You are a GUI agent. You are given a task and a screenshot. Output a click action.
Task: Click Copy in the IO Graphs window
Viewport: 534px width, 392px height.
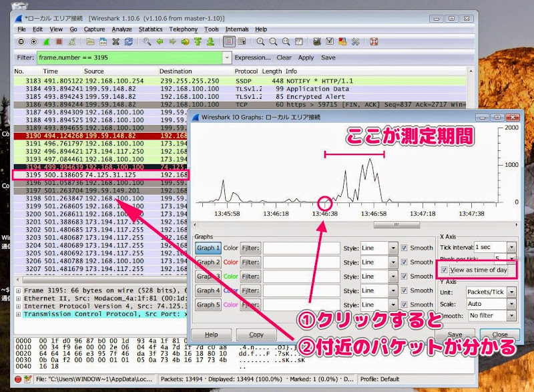click(x=256, y=335)
